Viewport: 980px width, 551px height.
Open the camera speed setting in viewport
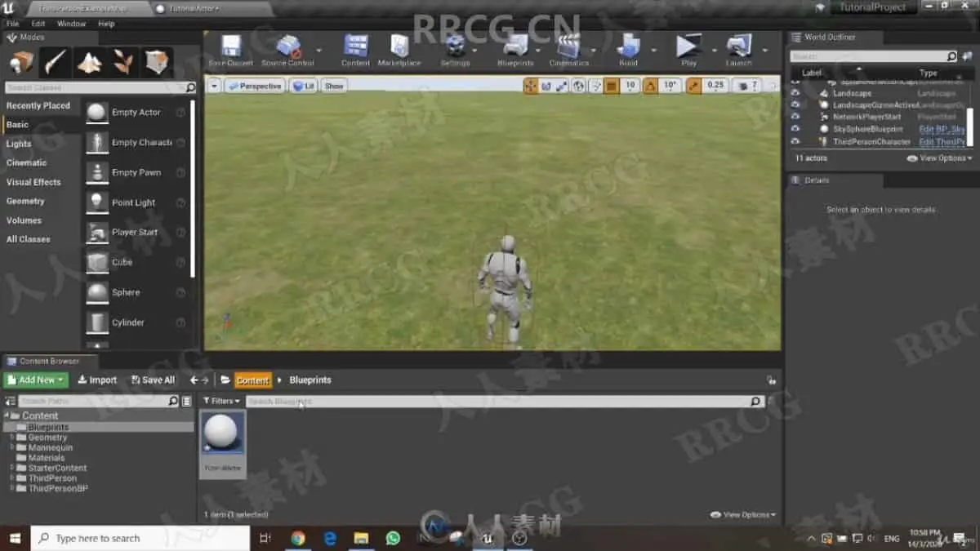pyautogui.click(x=747, y=86)
